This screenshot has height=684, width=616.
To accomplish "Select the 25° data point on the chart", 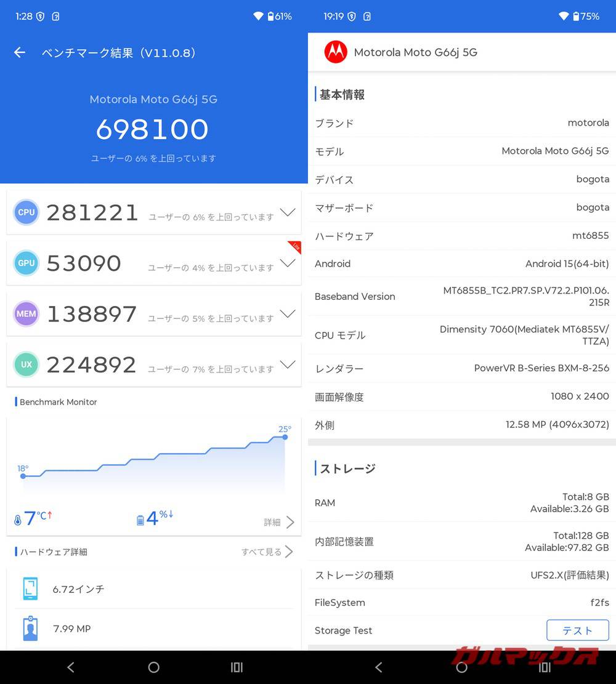I will [x=284, y=437].
